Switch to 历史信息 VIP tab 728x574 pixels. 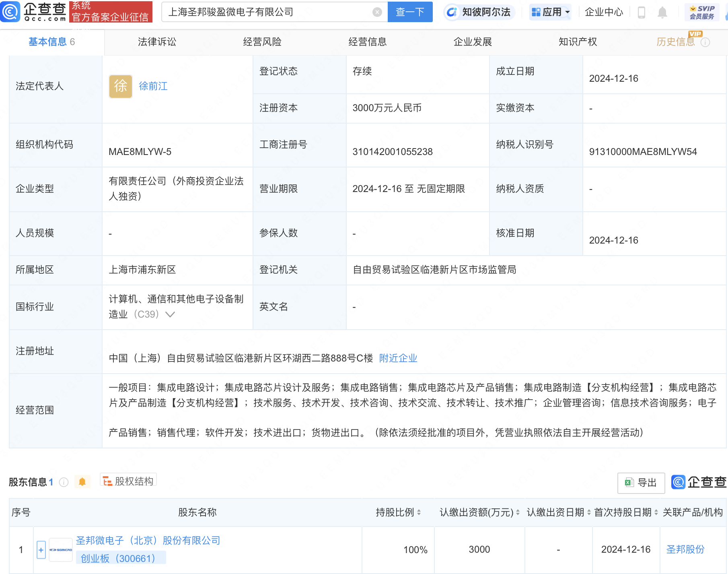676,42
